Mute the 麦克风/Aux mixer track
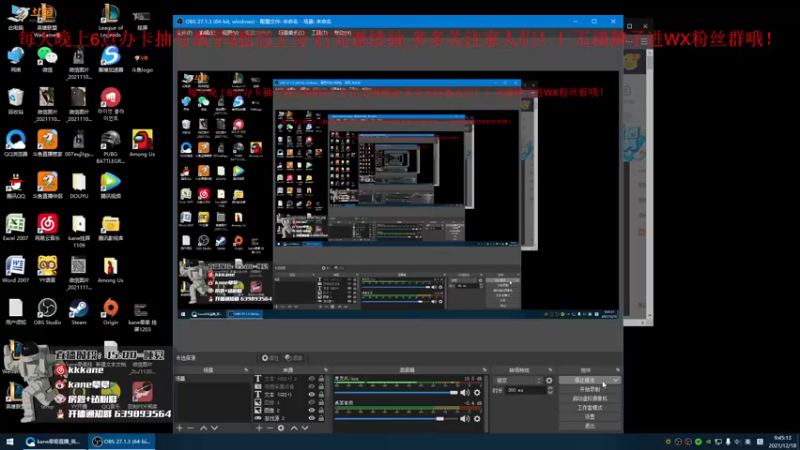Screen dimensions: 800x450 (x=464, y=392)
